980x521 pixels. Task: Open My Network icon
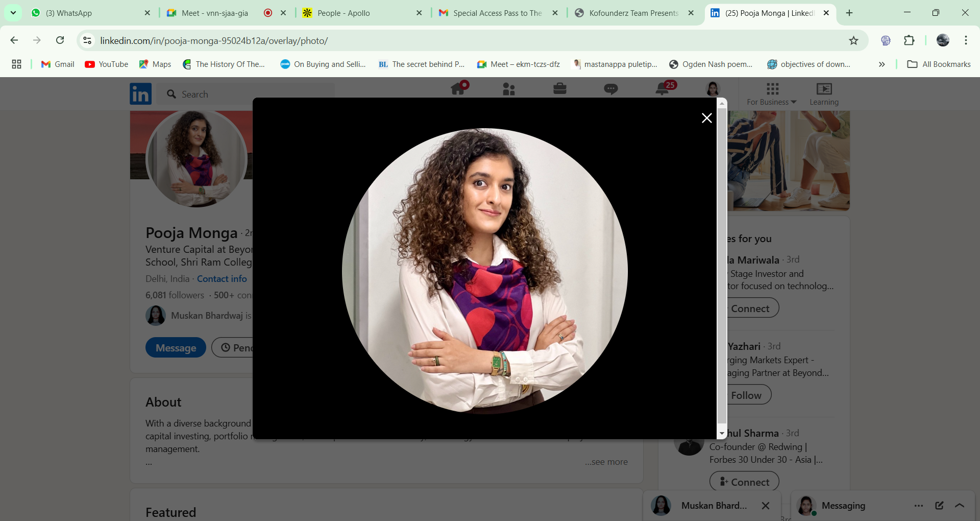509,89
